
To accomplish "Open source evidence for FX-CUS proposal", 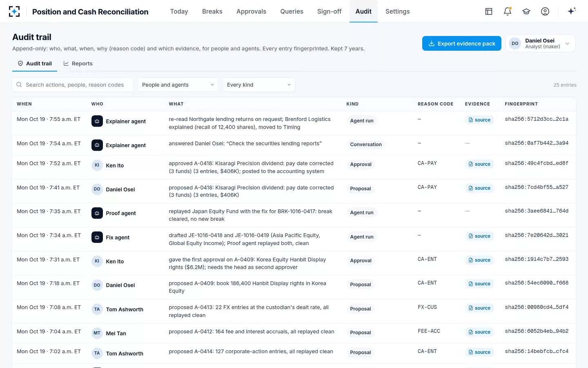I will click(x=479, y=308).
